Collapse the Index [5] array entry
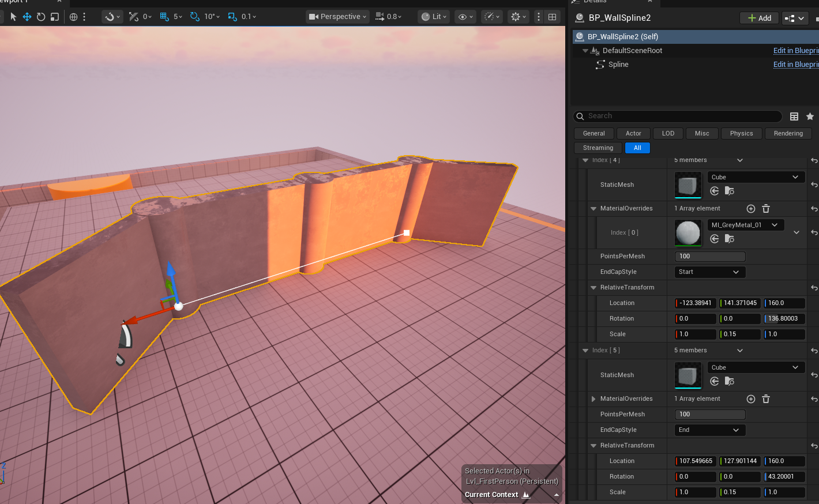 [x=585, y=351]
